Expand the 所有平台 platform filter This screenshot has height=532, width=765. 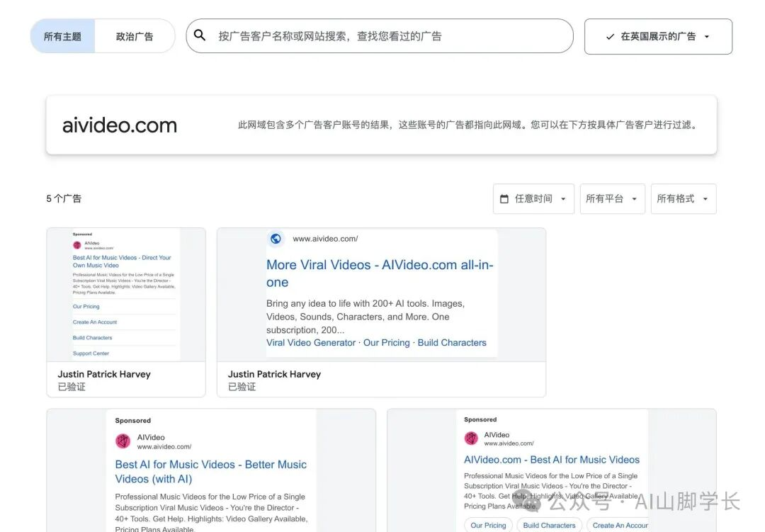pos(612,198)
